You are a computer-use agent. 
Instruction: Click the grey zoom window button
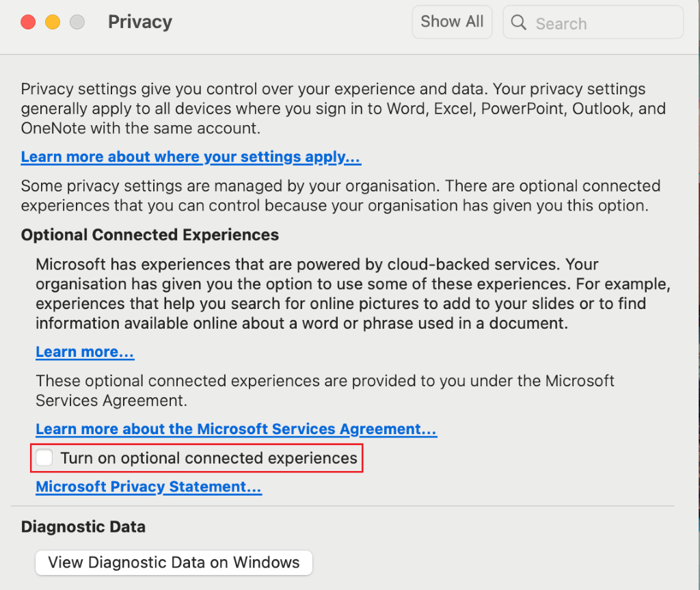(x=77, y=22)
